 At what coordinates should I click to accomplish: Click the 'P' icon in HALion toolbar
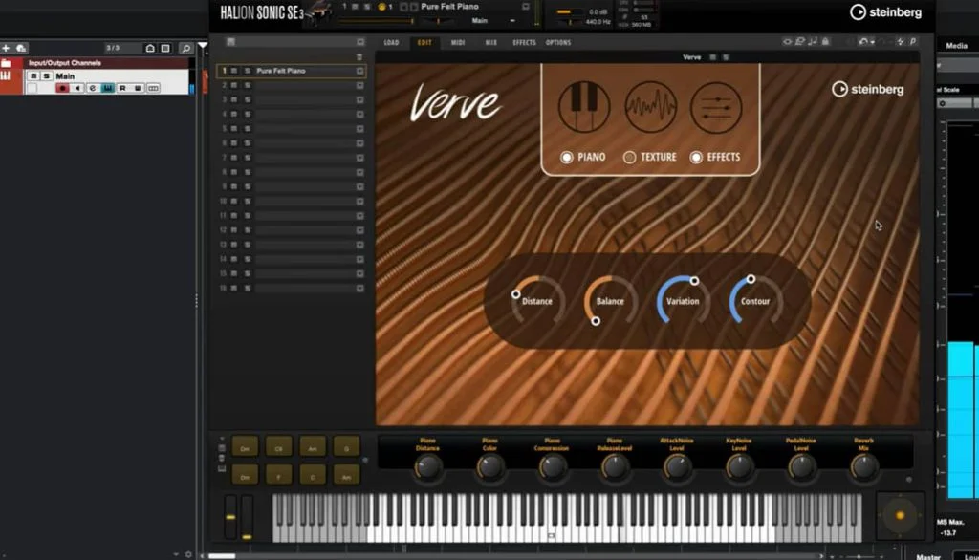pyautogui.click(x=913, y=42)
